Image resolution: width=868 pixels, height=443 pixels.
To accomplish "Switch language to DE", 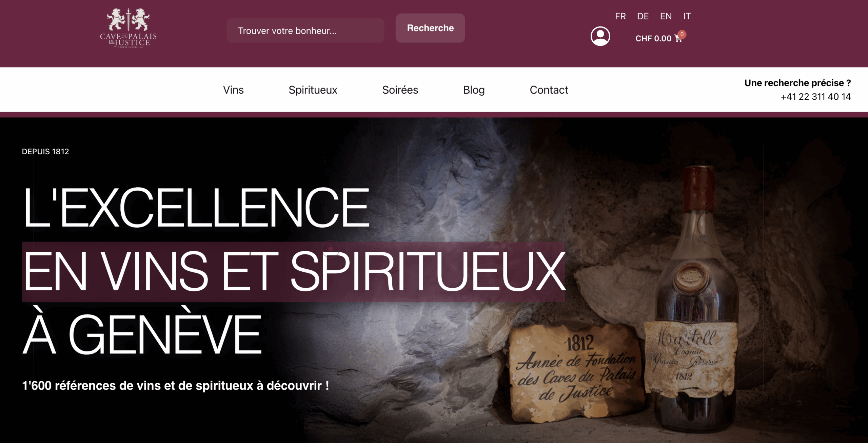I will click(643, 16).
